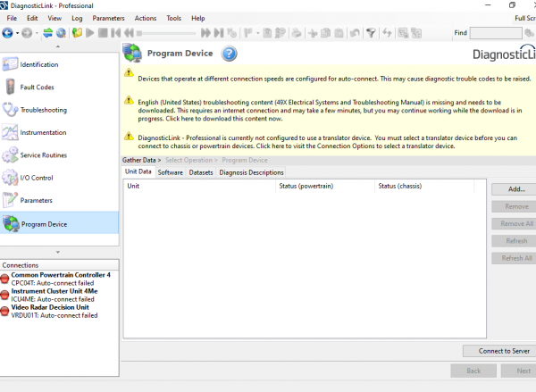The width and height of the screenshot is (536, 392).
Task: Select Common Powertrain Controller 4 connection
Action: point(60,279)
